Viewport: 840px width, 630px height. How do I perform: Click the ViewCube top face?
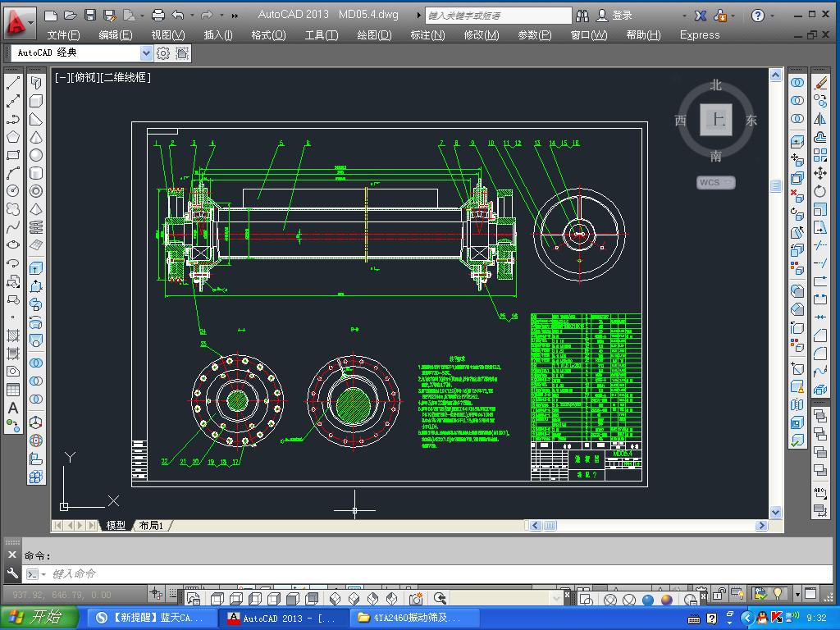(717, 120)
